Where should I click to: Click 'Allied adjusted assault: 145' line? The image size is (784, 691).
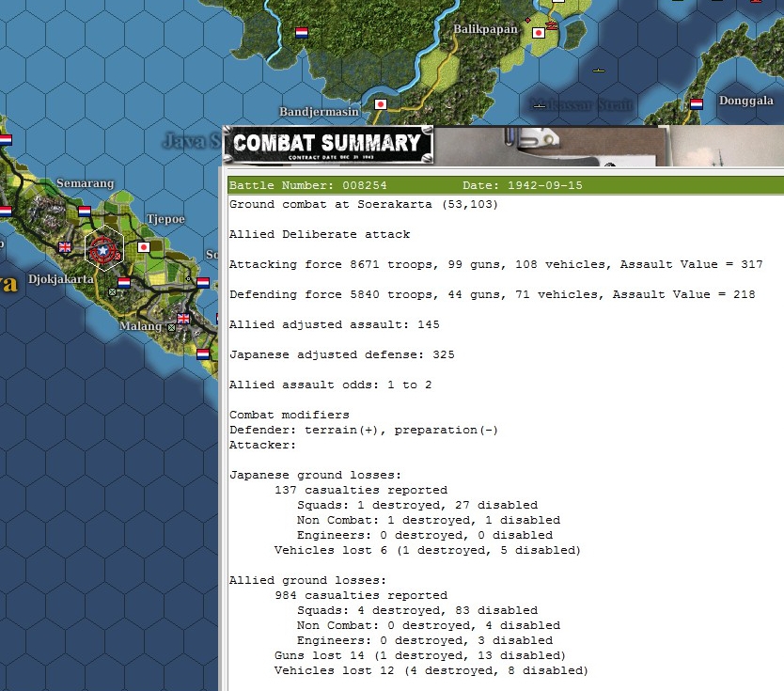[335, 324]
